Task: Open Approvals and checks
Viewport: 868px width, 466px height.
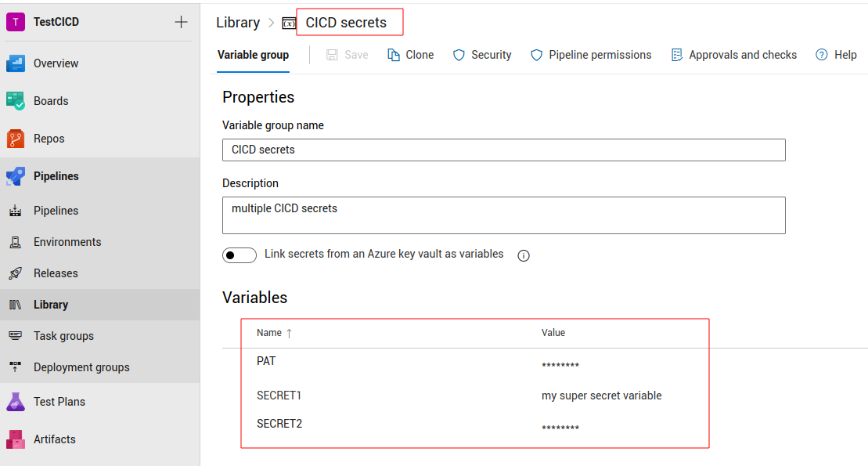Action: coord(743,55)
